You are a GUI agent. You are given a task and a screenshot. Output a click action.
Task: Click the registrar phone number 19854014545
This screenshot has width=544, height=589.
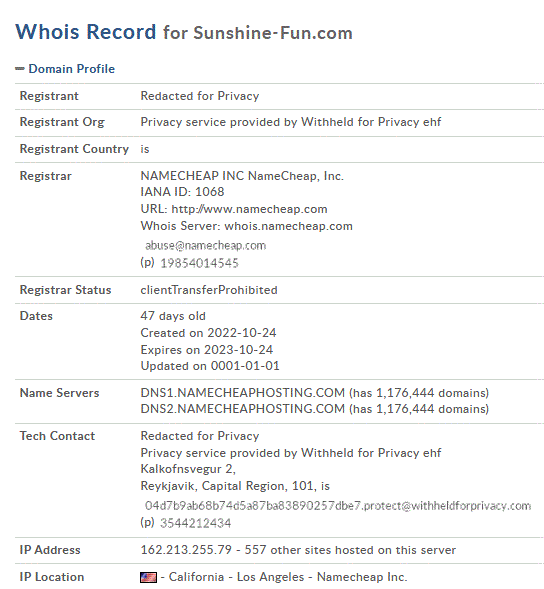(x=199, y=263)
